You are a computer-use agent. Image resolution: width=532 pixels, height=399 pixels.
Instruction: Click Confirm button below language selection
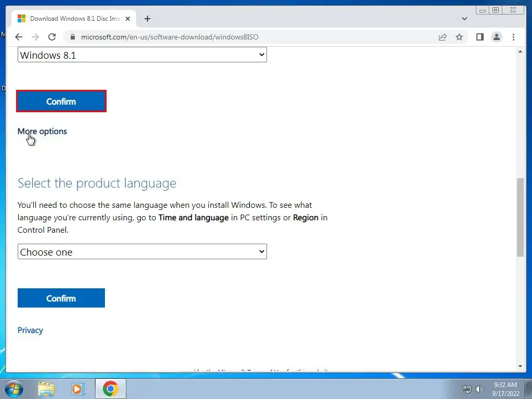(x=61, y=298)
